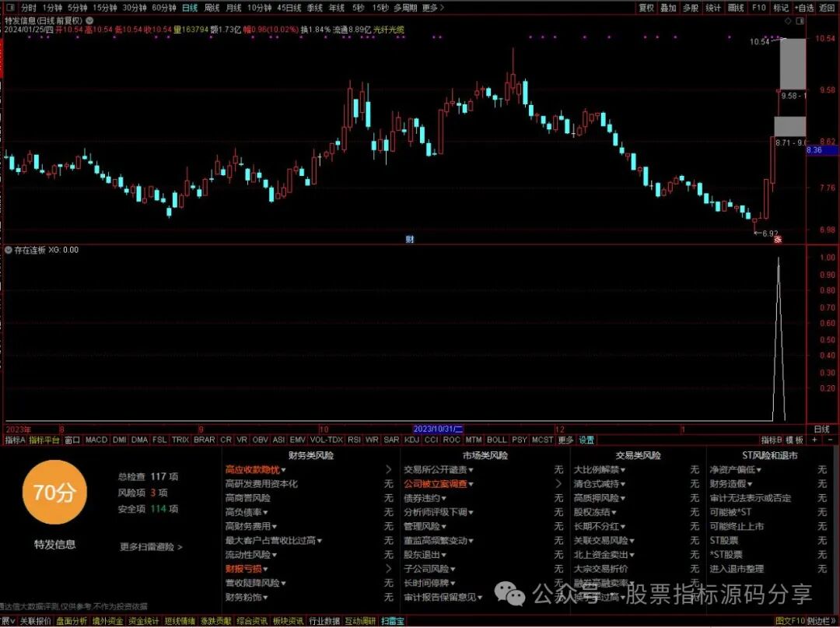Click the 复权 button
Screen dimensions: 840x628
click(646, 8)
